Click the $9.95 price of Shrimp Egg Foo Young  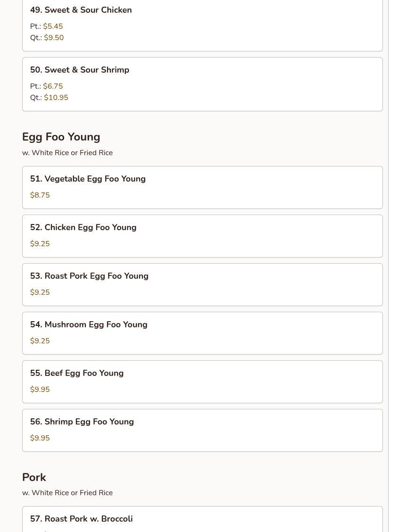(40, 438)
